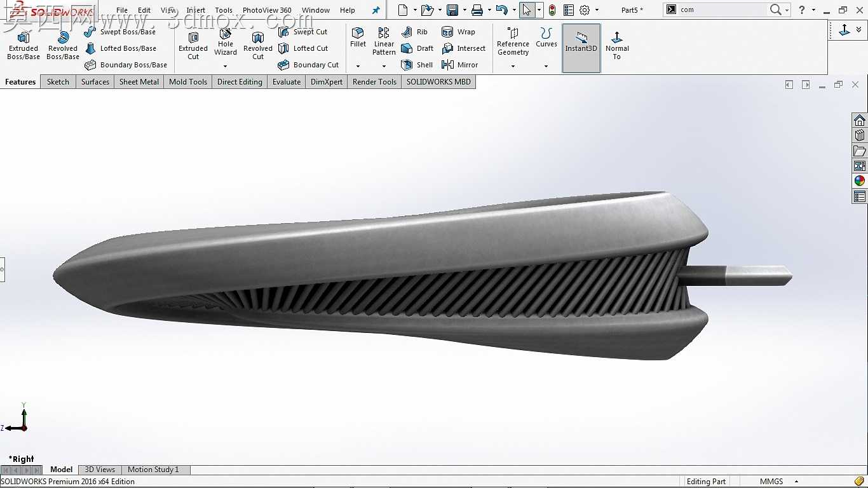Click the Help question mark icon
Screen dimensions: 868x488
click(x=802, y=10)
